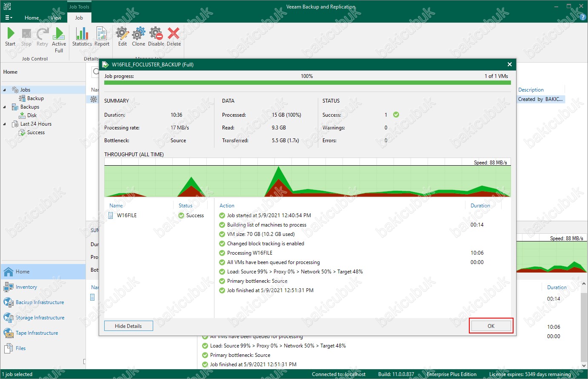The image size is (588, 379).
Task: Click the help question mark icon
Action: (x=583, y=17)
